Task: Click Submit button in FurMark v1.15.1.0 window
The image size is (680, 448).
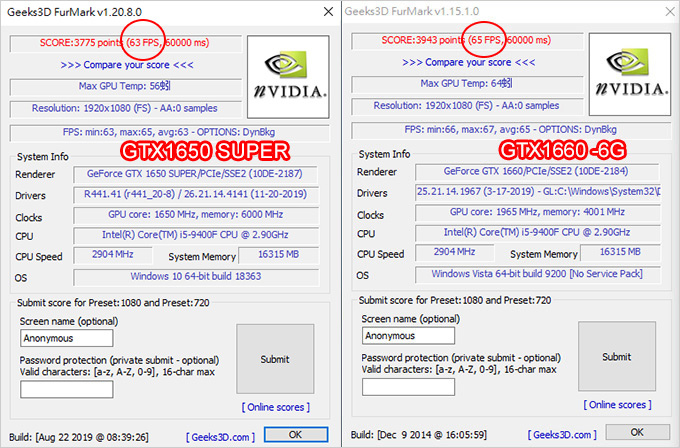Action: coord(617,356)
